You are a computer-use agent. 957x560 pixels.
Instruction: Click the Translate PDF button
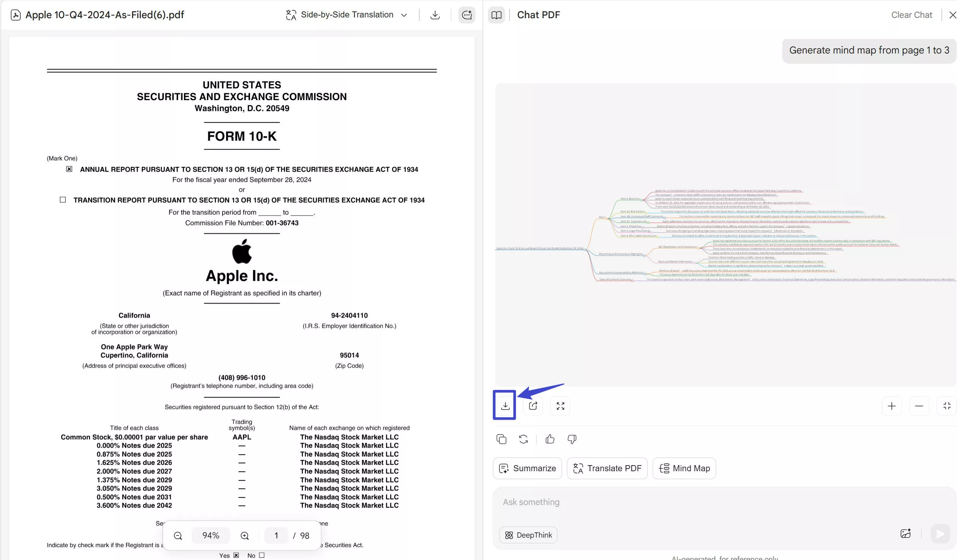[607, 468]
